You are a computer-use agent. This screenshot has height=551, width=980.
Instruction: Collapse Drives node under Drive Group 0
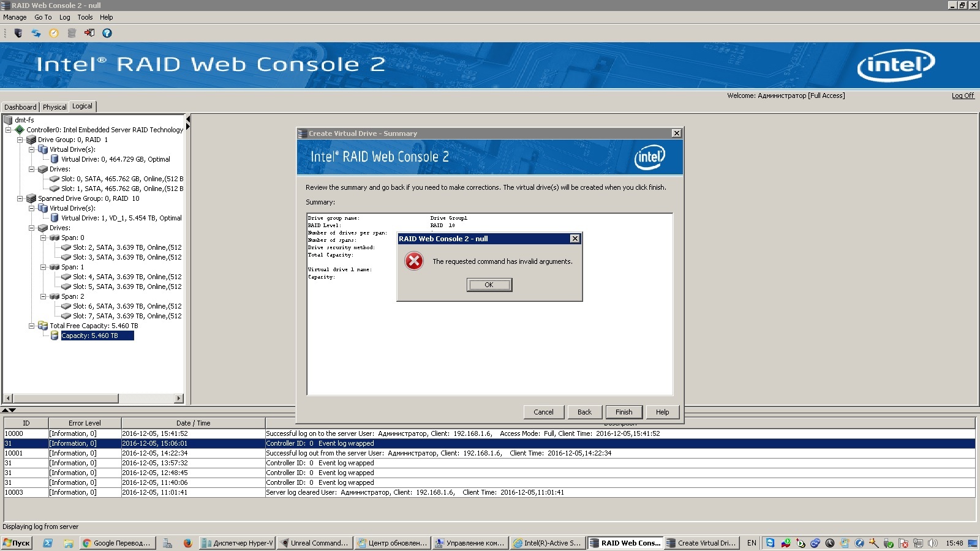[x=31, y=169]
